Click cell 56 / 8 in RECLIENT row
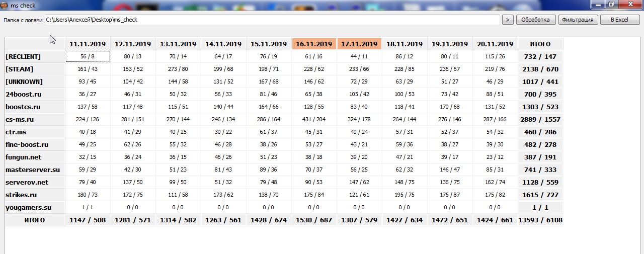The width and height of the screenshot is (644, 254). tap(88, 56)
